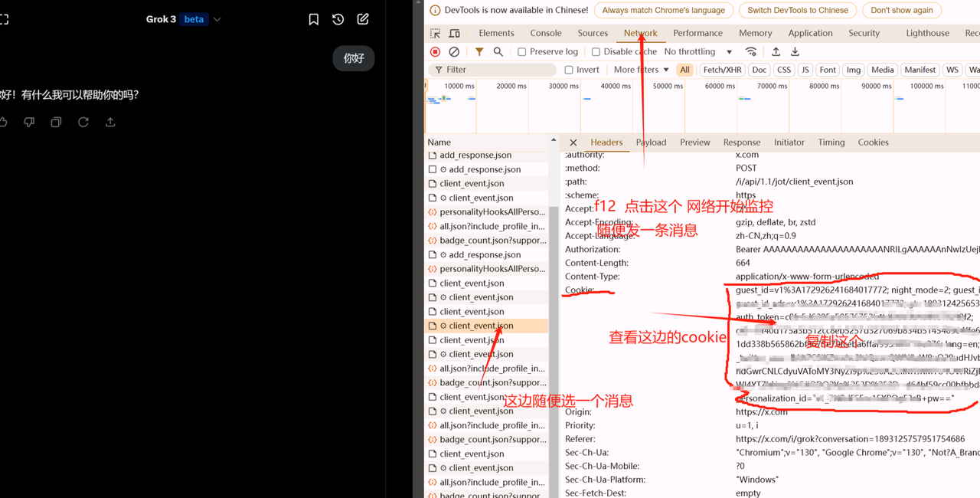
Task: Click the network Filter text field
Action: [492, 70]
